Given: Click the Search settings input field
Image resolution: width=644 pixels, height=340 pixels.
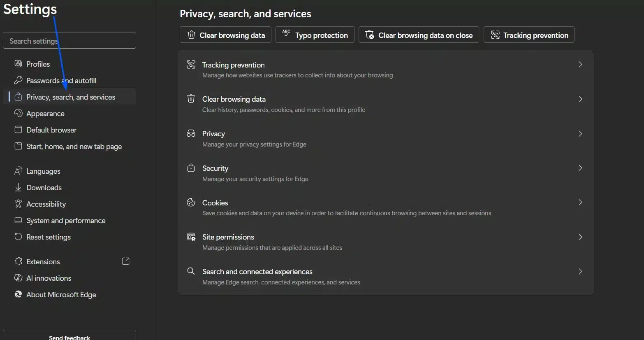Looking at the screenshot, I should [69, 40].
